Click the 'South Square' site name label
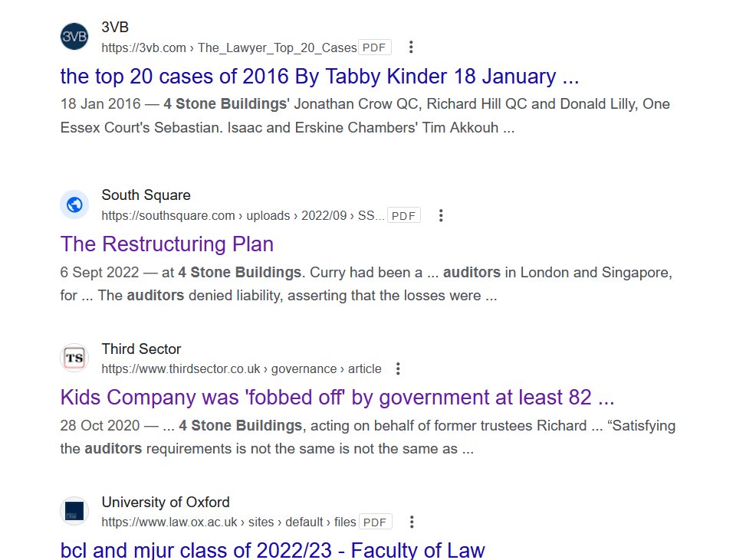 point(146,195)
